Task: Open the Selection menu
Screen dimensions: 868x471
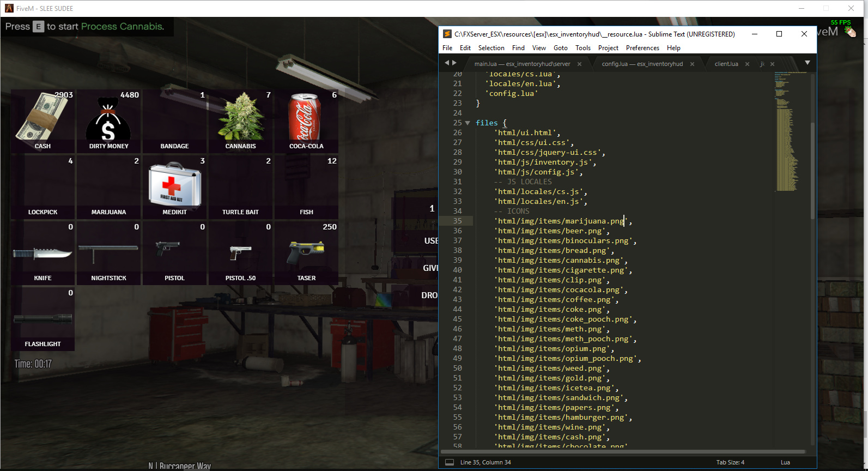Action: click(x=491, y=48)
